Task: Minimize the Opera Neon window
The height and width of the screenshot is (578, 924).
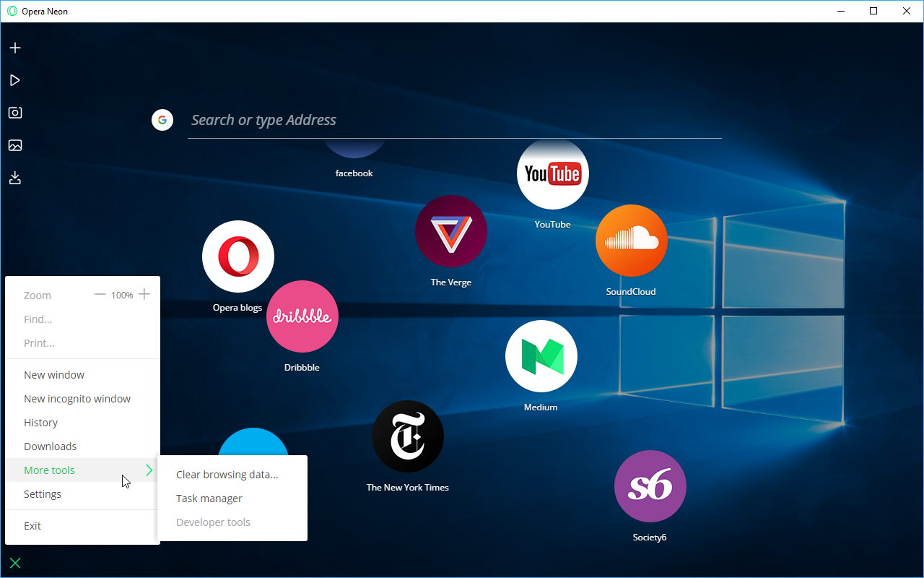Action: tap(840, 11)
